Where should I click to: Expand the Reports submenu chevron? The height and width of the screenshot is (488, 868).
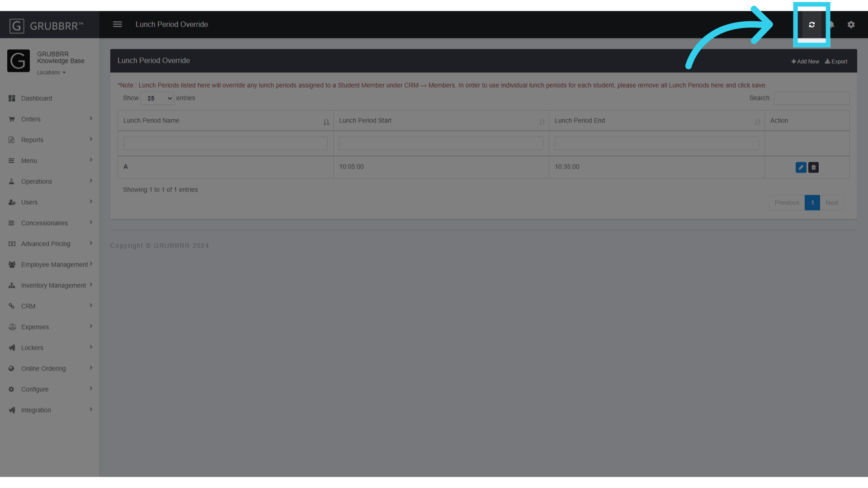click(91, 139)
